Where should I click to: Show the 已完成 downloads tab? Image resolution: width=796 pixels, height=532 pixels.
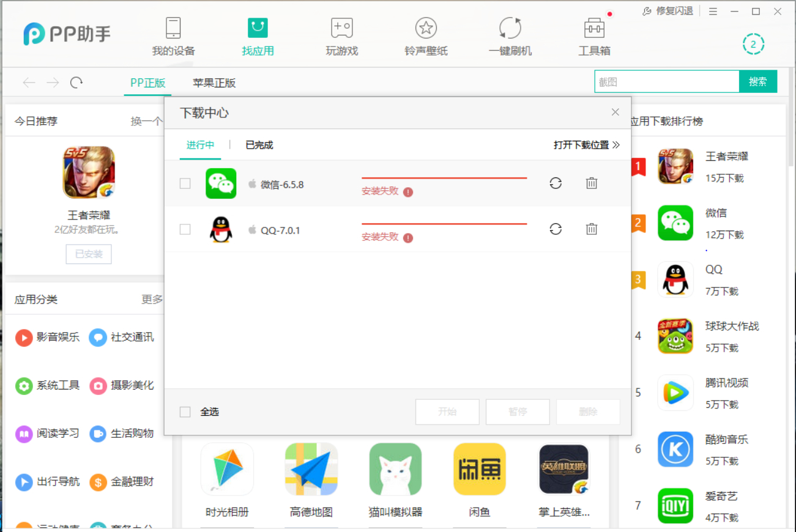[259, 145]
